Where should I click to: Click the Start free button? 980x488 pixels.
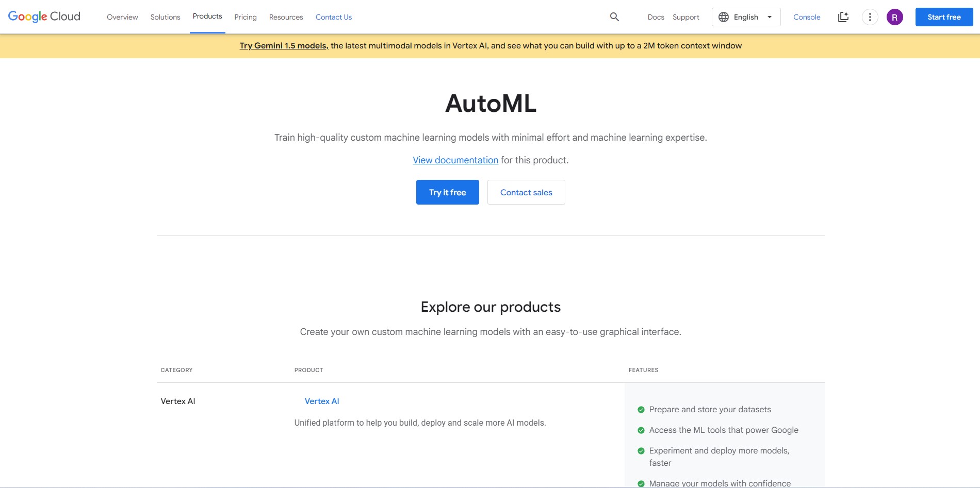pyautogui.click(x=944, y=17)
